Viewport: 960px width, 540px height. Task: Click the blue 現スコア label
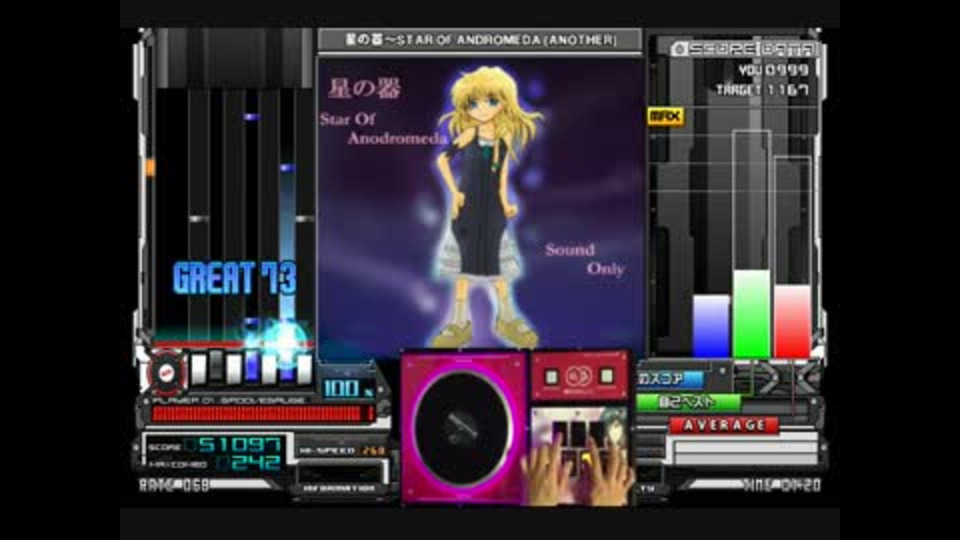pyautogui.click(x=670, y=380)
